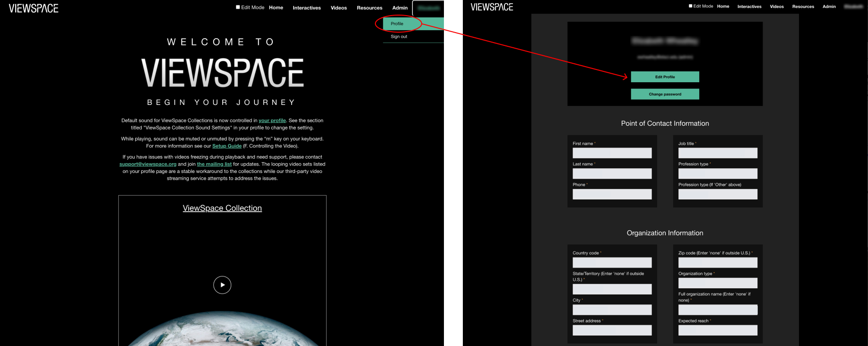
Task: Toggle Edit Mode checkbox in the left window
Action: [238, 7]
